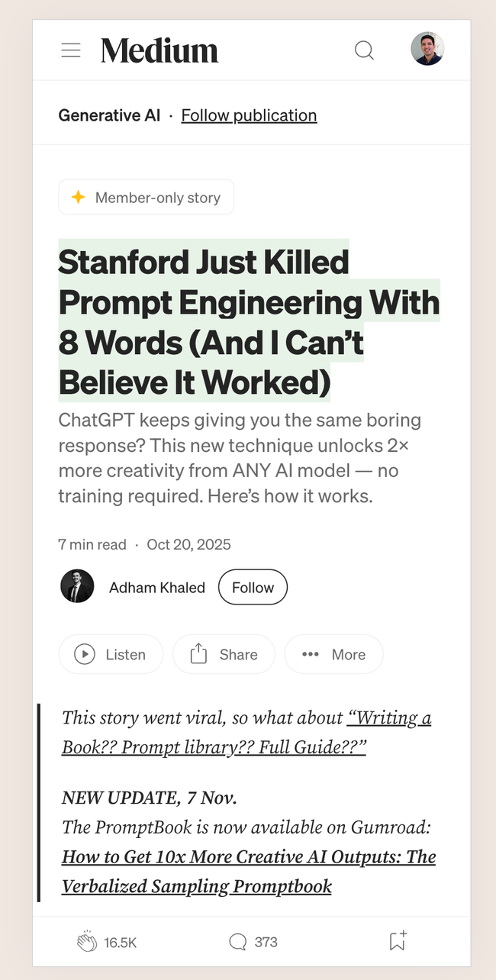This screenshot has width=496, height=980.
Task: Open the Generative AI publication page
Action: click(109, 115)
